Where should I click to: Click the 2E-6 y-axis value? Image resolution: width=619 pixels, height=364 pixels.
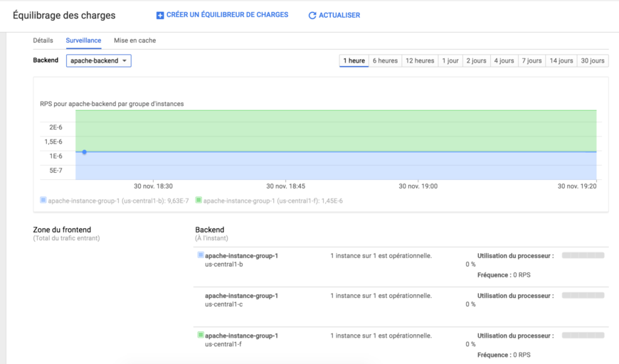[x=55, y=127]
